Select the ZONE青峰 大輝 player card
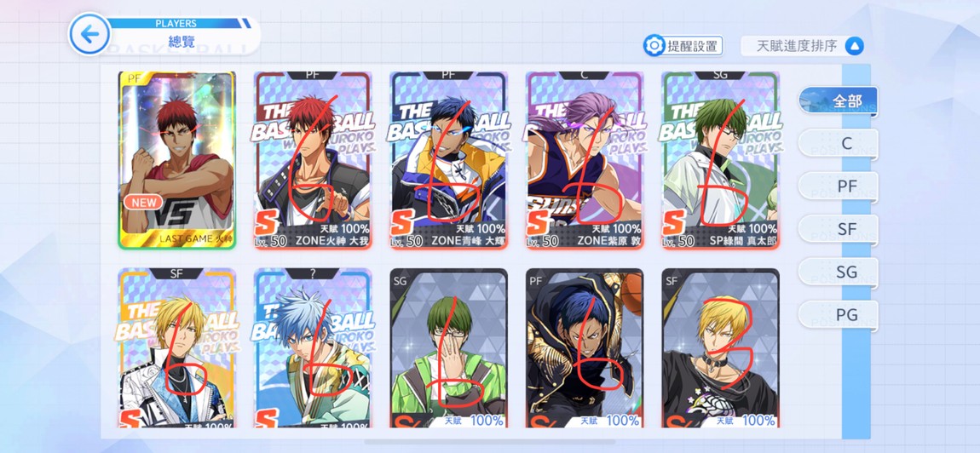The image size is (980, 453). 449,161
